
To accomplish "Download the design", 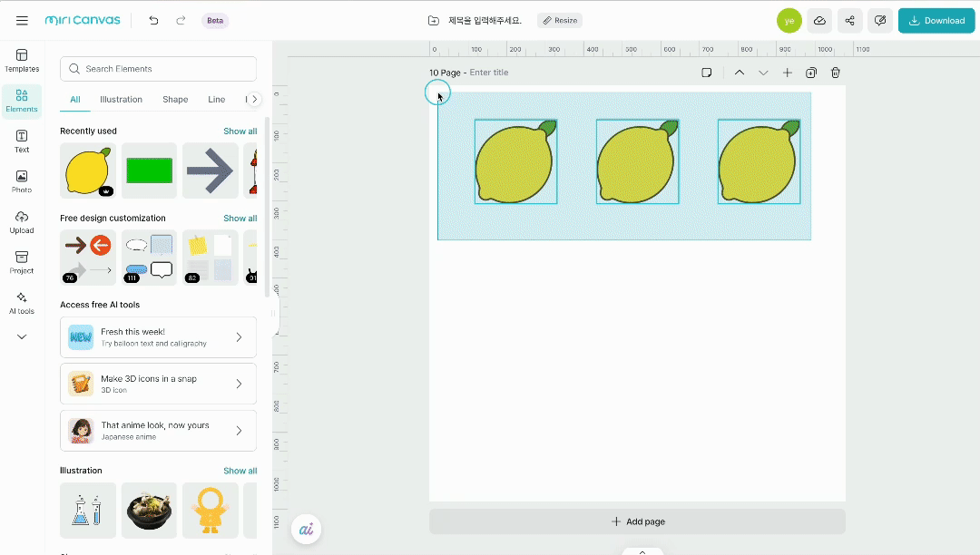I will click(x=936, y=21).
